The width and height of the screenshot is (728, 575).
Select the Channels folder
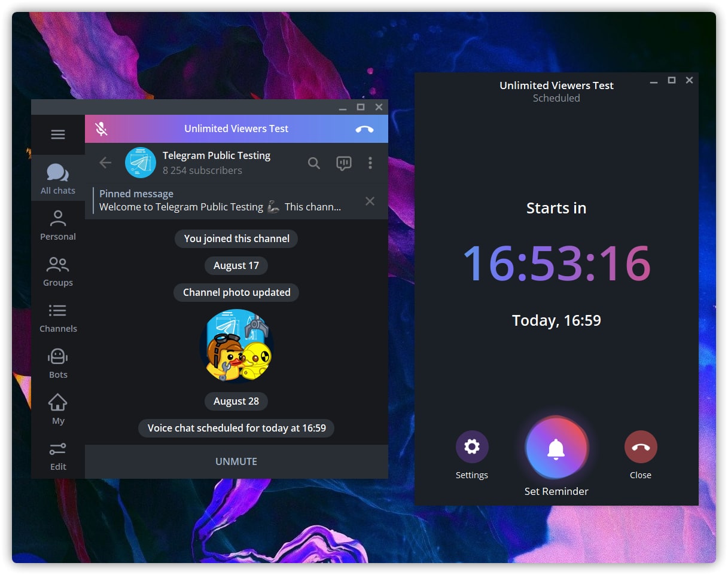pos(58,317)
